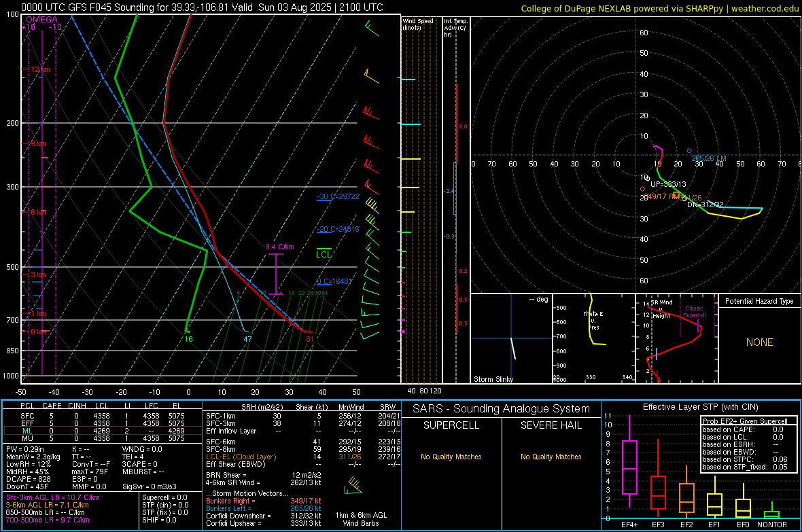802x532 pixels.
Task: Click the Storm Slinky panel label
Action: tap(493, 379)
